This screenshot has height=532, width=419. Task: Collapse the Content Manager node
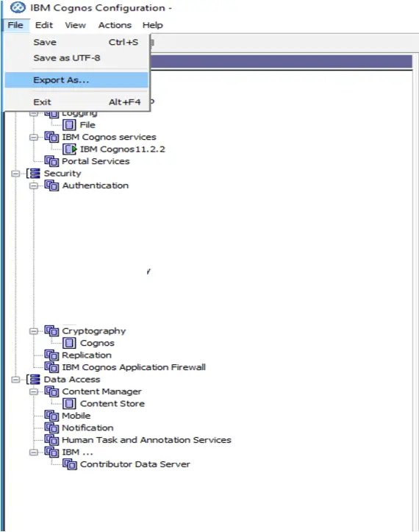34,392
